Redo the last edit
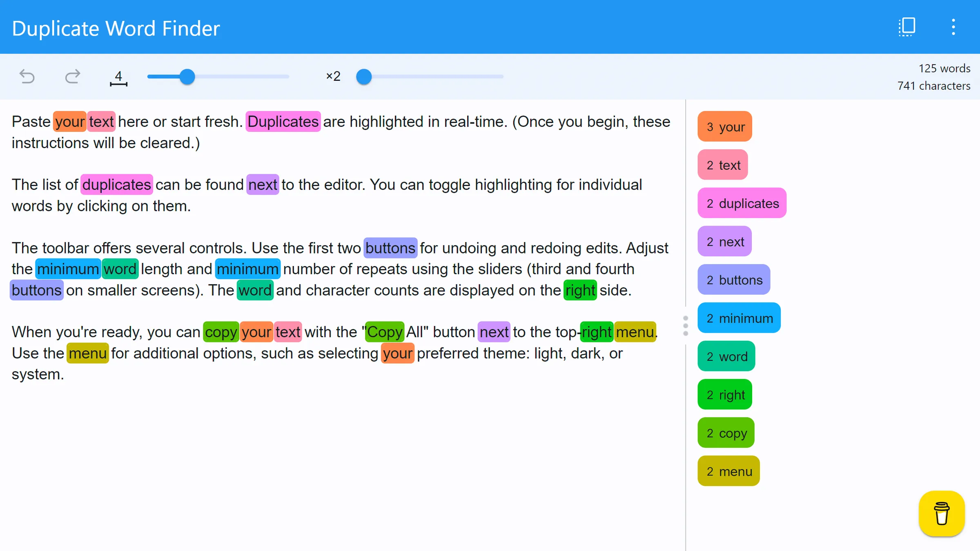 pos(73,77)
